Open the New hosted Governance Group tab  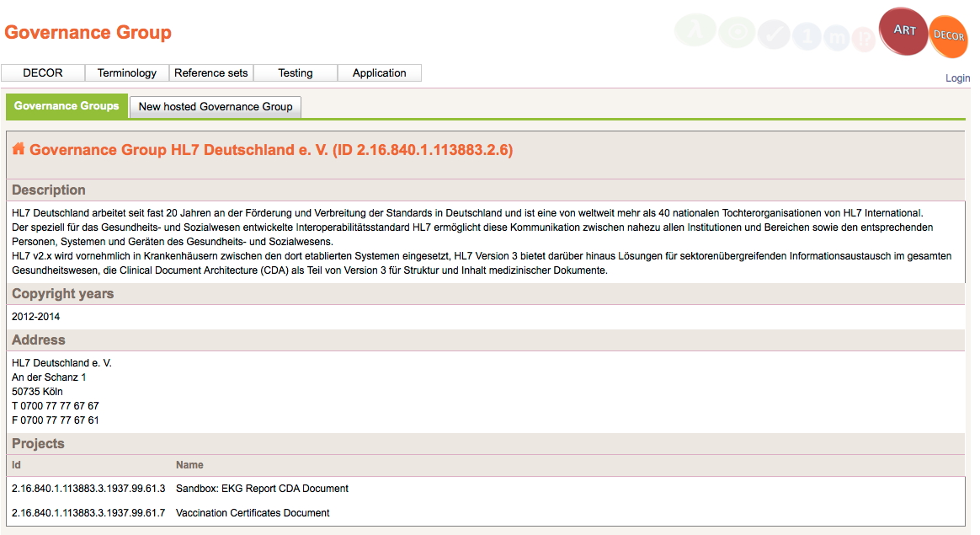[216, 106]
